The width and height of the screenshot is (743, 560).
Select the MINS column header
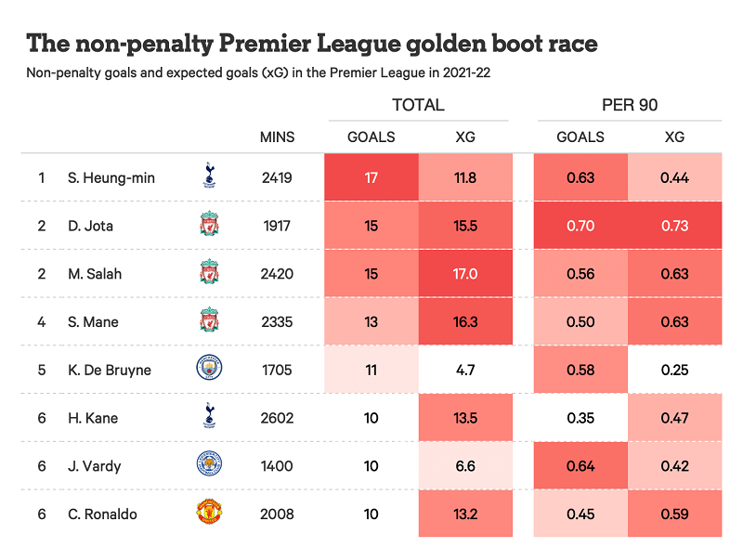(x=277, y=137)
